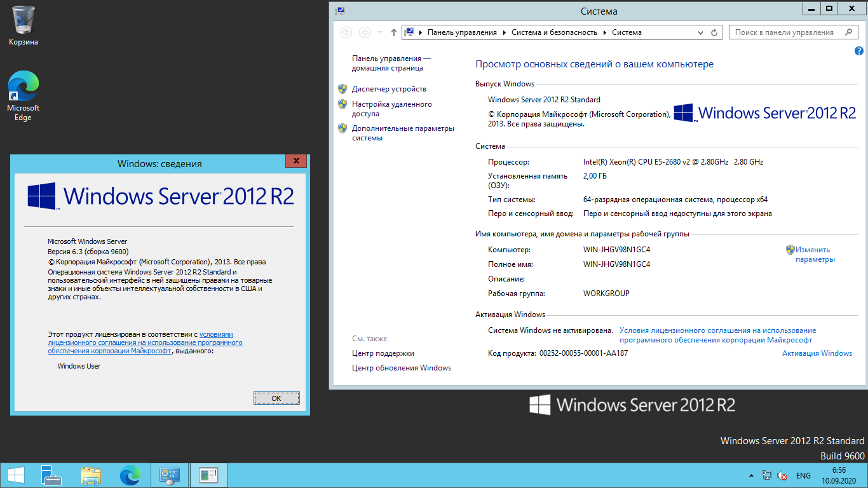This screenshot has width=868, height=488.
Task: Select Windows User text in dialog
Action: coord(79,366)
